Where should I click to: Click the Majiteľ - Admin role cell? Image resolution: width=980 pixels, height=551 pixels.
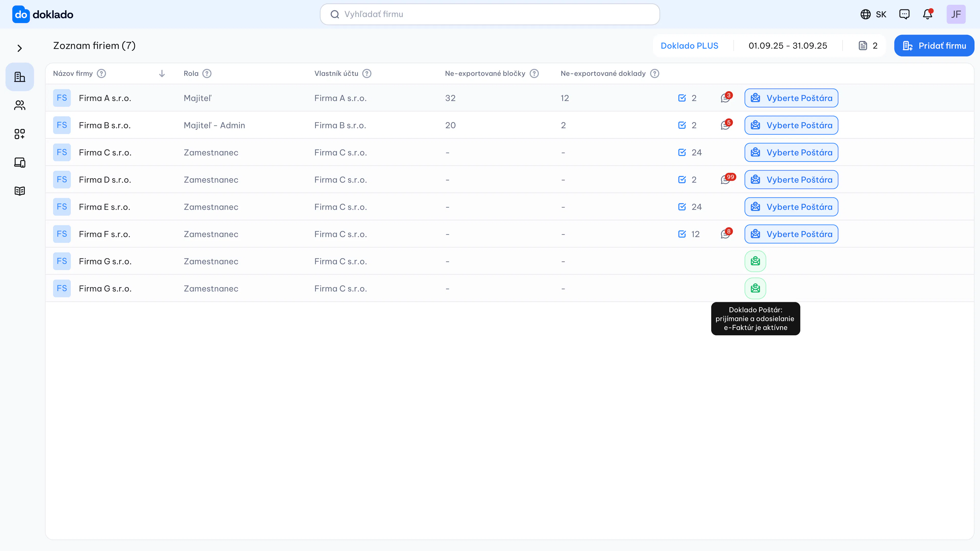214,125
